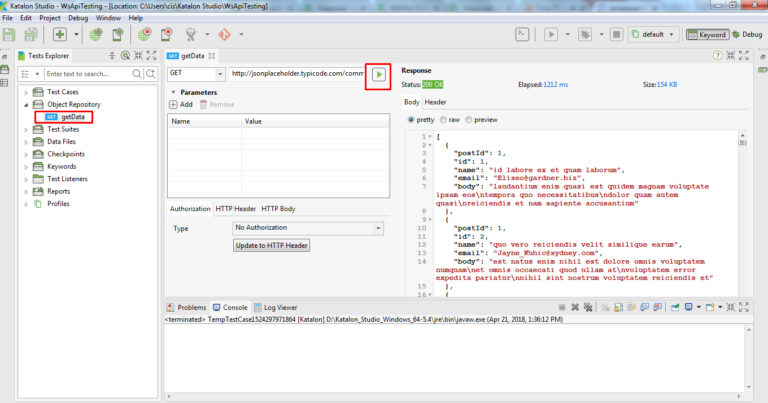
Task: Select the Test Listeners folder
Action: pos(67,179)
